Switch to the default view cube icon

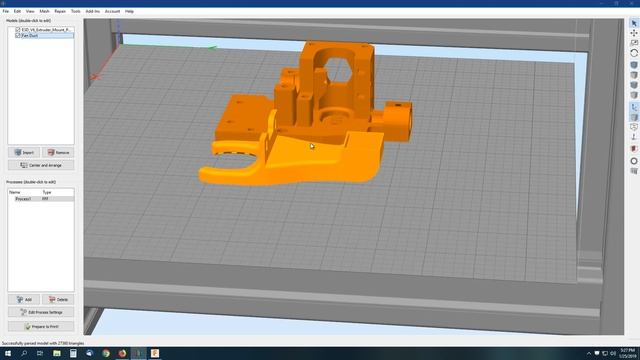(x=634, y=65)
